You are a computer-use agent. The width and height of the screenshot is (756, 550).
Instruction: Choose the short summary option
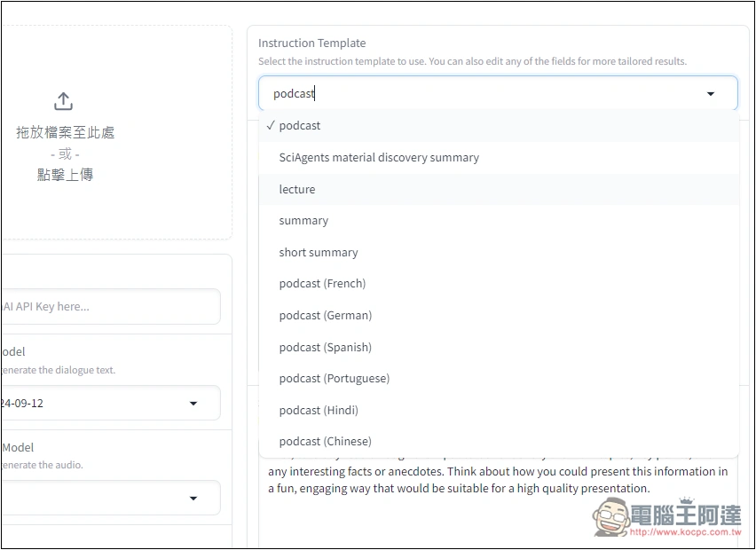[x=499, y=253]
